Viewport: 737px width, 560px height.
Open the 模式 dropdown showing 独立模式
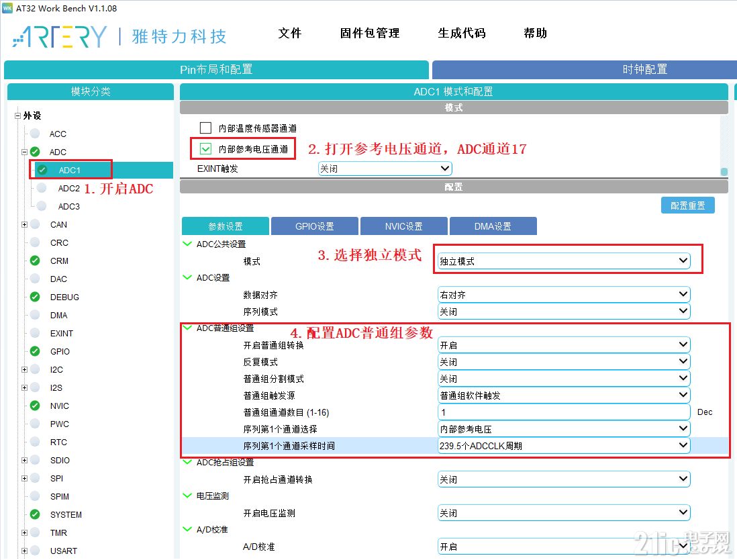coord(564,261)
